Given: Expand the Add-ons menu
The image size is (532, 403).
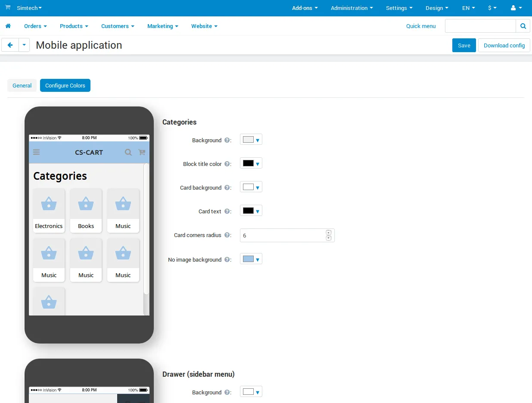Looking at the screenshot, I should coord(305,8).
